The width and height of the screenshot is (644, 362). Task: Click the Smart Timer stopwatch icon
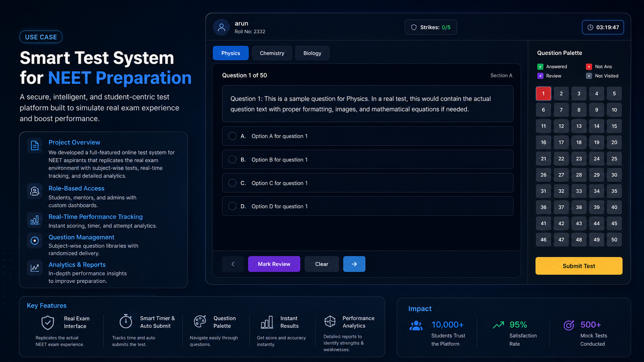[126, 321]
